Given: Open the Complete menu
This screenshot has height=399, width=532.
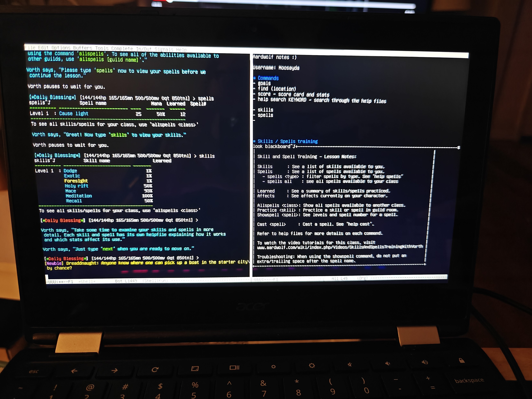Looking at the screenshot, I should pyautogui.click(x=122, y=49).
